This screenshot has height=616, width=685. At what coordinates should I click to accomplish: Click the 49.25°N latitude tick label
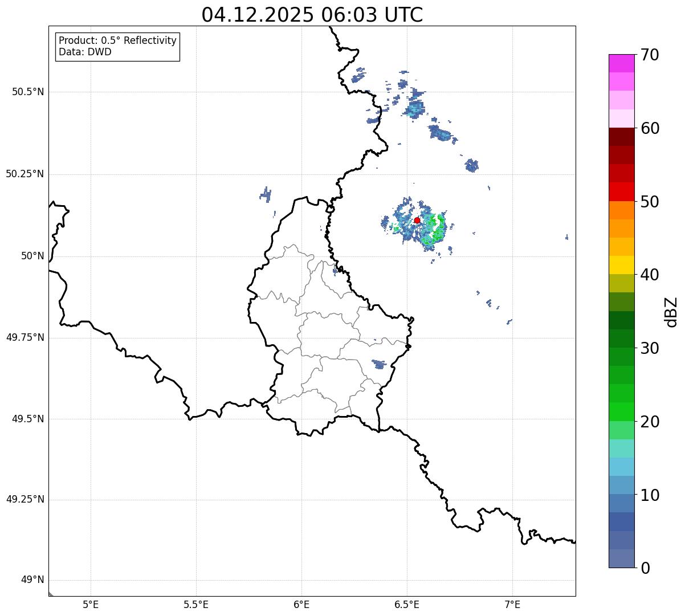point(25,500)
